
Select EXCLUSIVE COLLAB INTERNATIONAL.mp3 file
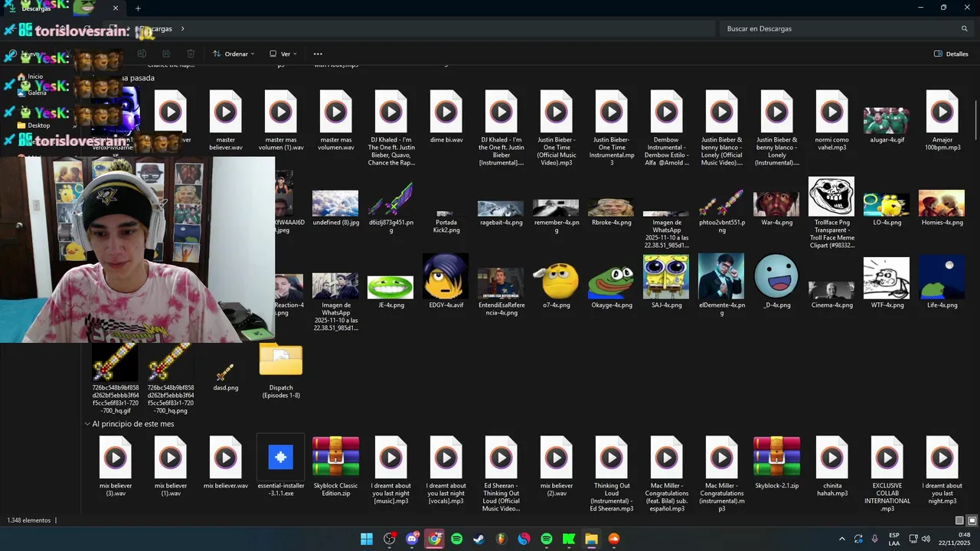click(x=887, y=473)
